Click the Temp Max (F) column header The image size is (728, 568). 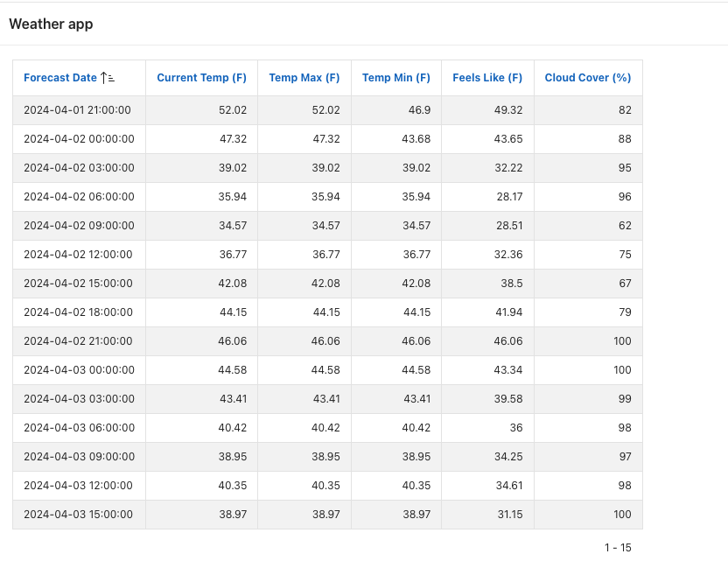304,78
